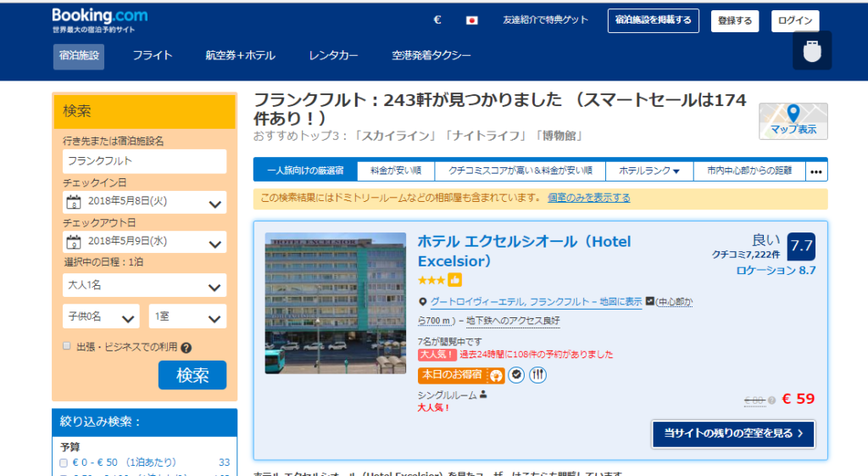Click the location pin icon by the address

(x=423, y=302)
